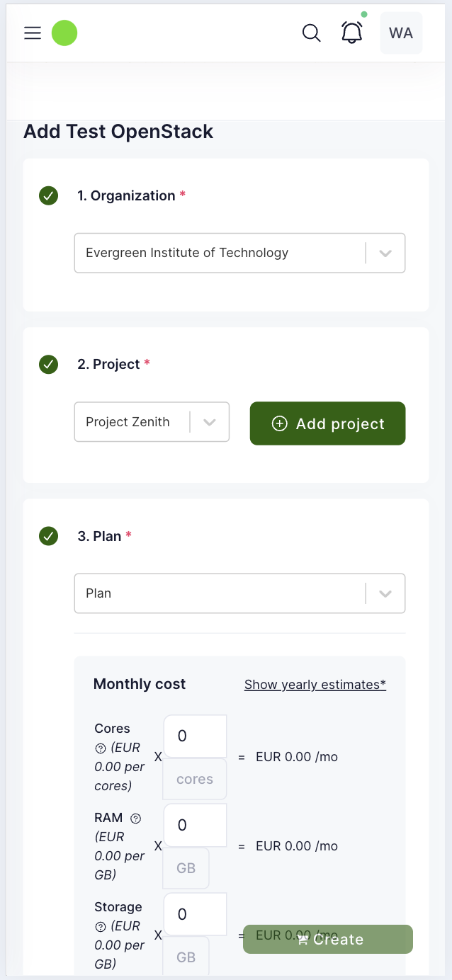Click the Storage help question icon
The width and height of the screenshot is (452, 980).
pos(100,926)
